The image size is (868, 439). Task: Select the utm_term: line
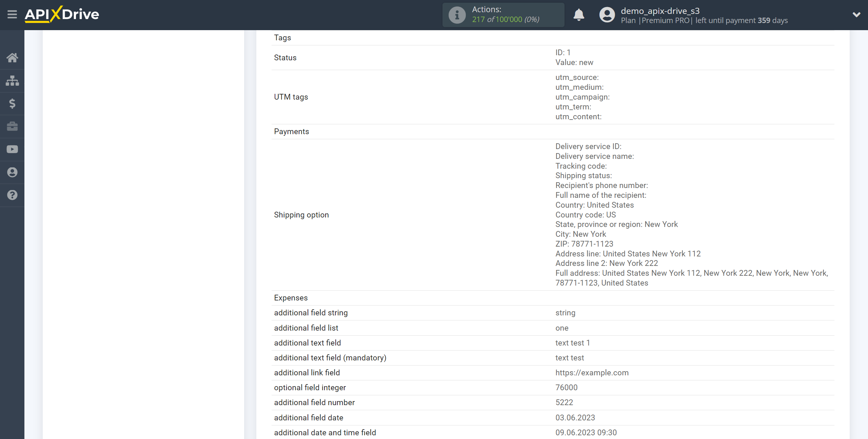[573, 107]
